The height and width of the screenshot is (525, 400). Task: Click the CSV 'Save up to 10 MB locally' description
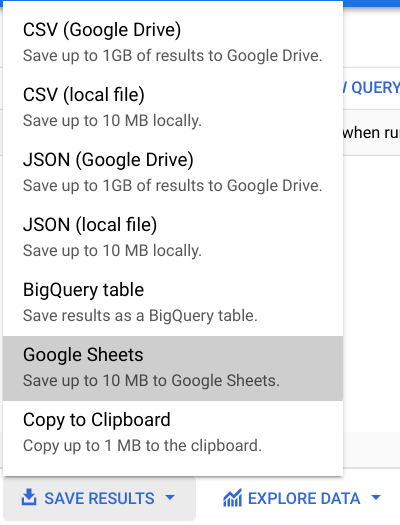112,121
